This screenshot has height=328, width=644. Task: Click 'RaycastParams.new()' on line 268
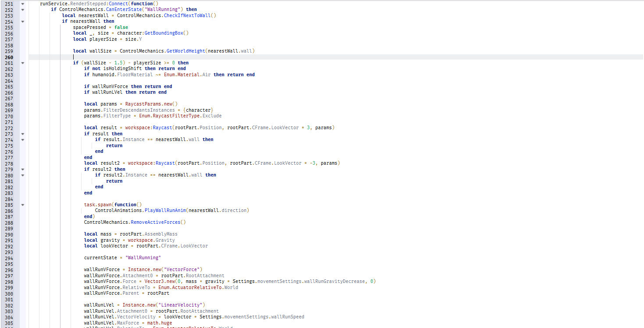(151, 104)
